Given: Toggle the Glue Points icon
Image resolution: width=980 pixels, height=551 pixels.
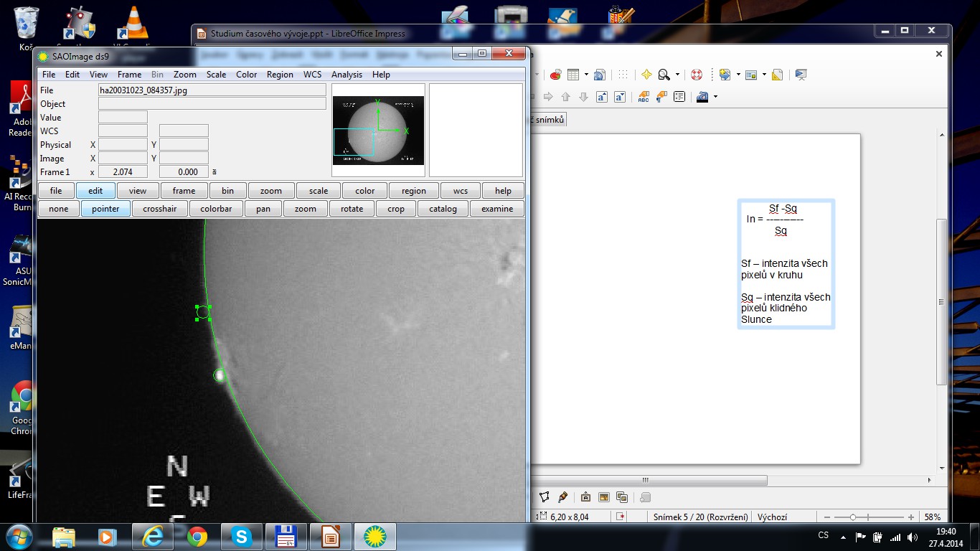Looking at the screenshot, I should tap(562, 497).
